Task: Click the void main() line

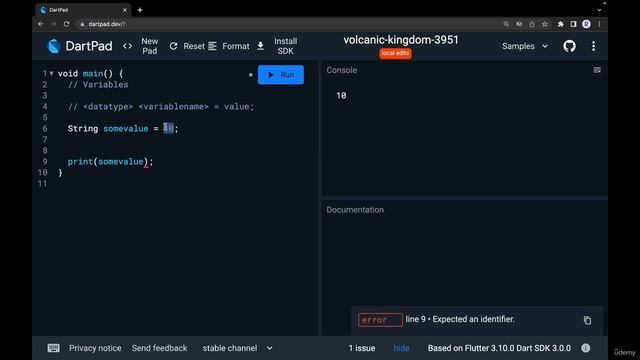Action: click(x=90, y=73)
